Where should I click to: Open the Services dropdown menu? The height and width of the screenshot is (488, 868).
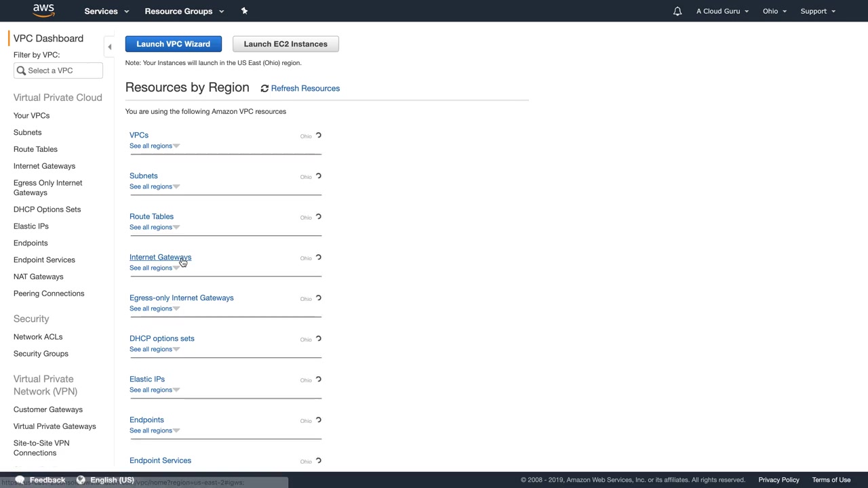pyautogui.click(x=106, y=11)
